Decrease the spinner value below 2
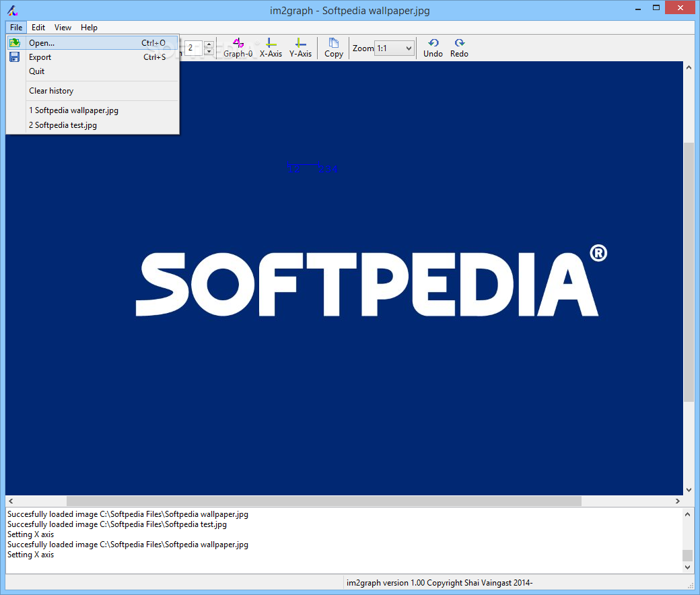Viewport: 700px width, 595px height. pyautogui.click(x=209, y=52)
